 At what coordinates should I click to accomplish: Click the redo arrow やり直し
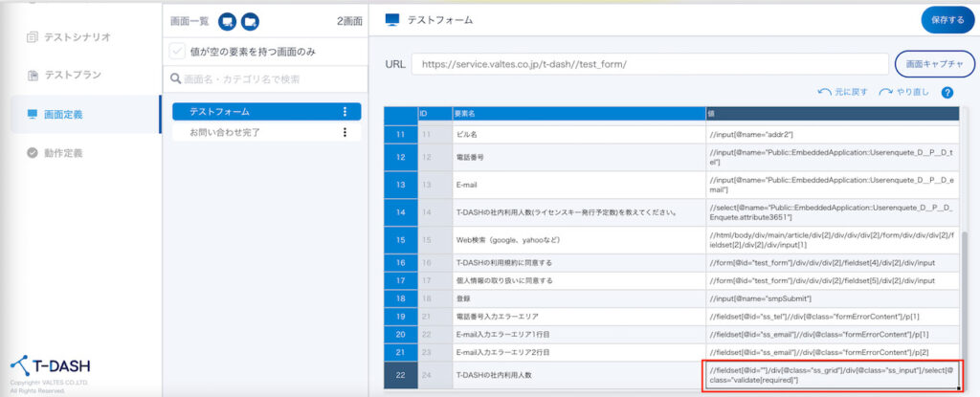tap(903, 92)
